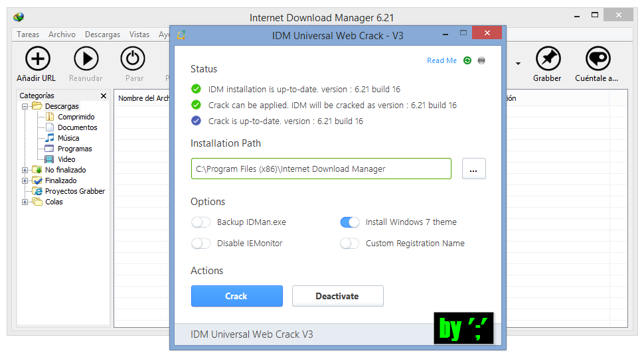Expand the No finalizado tree node
The height and width of the screenshot is (357, 644).
coord(25,170)
